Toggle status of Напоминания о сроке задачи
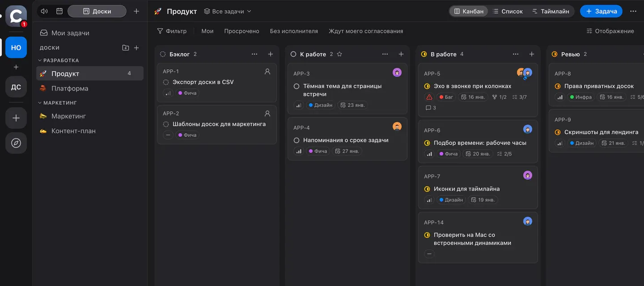The image size is (644, 286). pos(297,140)
